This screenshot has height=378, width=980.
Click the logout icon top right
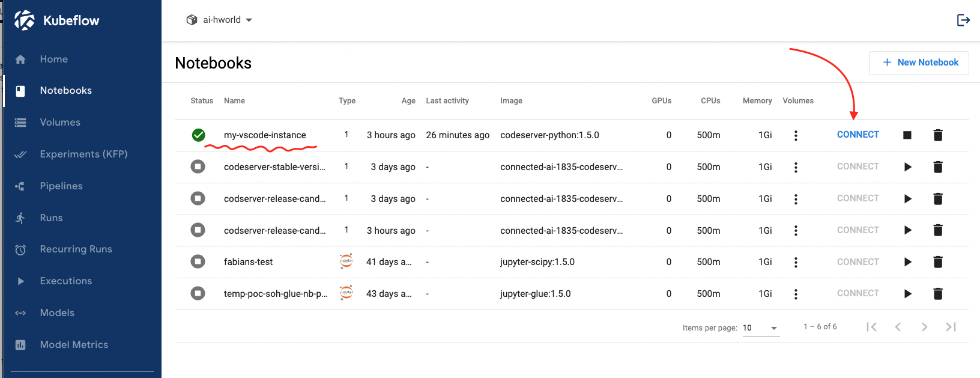(963, 20)
